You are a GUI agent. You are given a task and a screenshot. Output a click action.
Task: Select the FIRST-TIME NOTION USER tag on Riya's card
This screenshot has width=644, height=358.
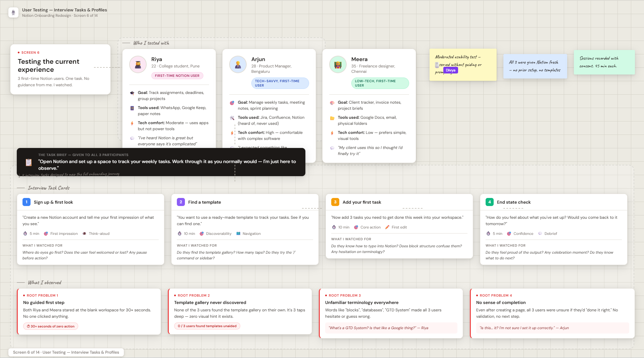coord(177,76)
